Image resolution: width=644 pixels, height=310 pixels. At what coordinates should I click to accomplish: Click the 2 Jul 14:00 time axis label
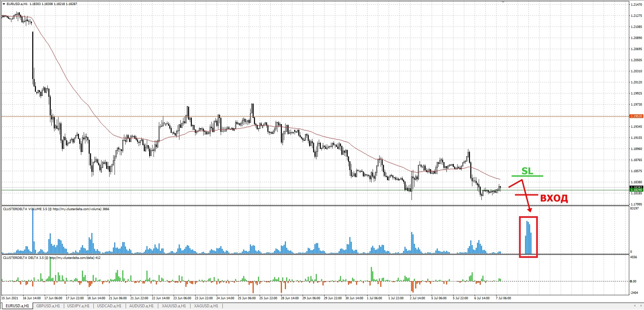point(418,298)
